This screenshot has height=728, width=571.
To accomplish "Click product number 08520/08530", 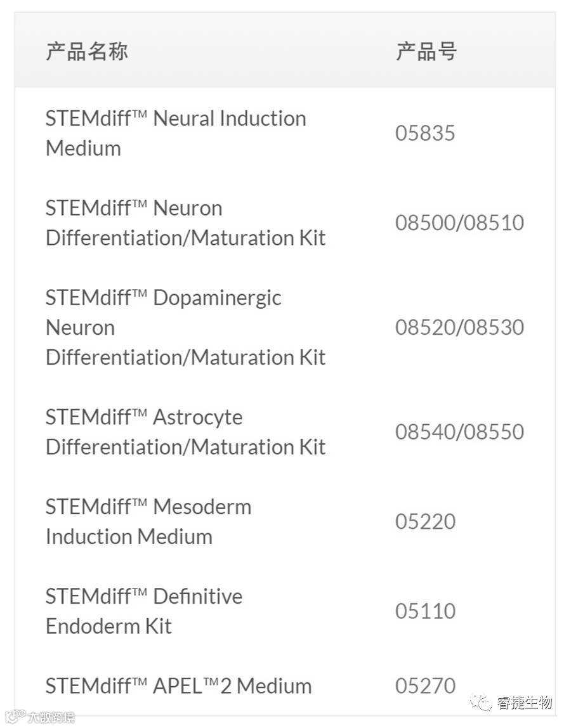I will click(x=459, y=327).
